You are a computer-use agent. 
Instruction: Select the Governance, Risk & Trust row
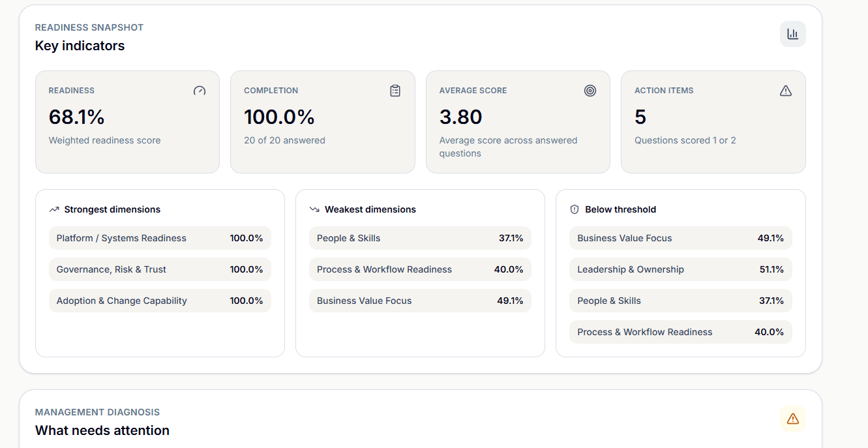pos(160,269)
